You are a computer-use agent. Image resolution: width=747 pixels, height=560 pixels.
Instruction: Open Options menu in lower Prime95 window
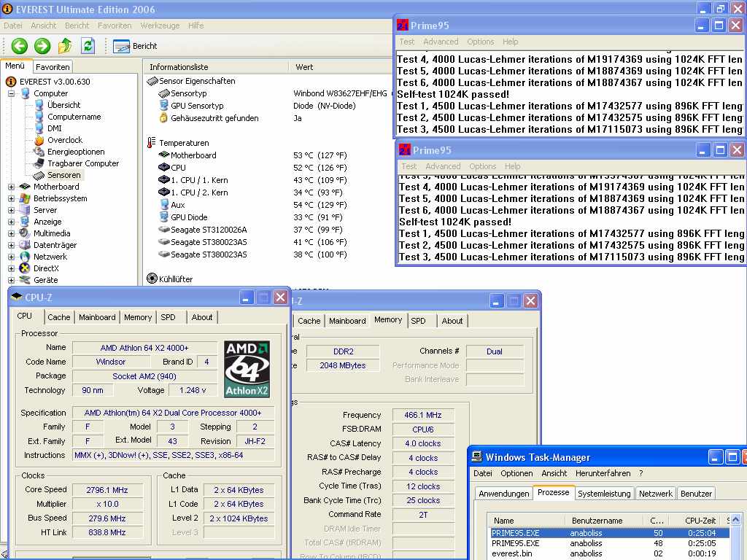pyautogui.click(x=483, y=167)
